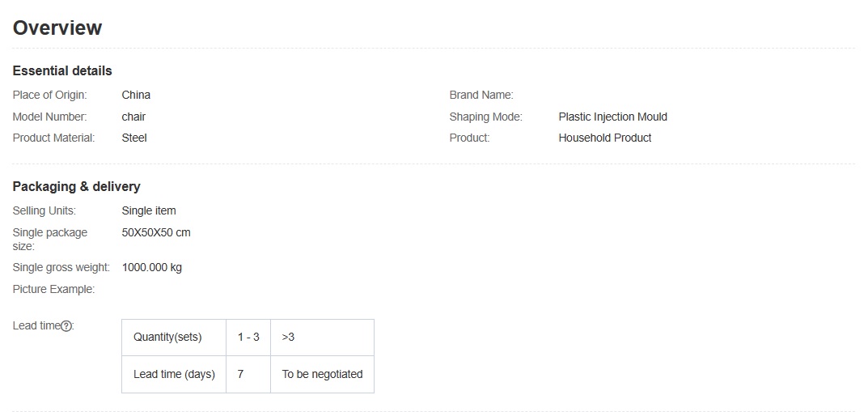868x412 pixels.
Task: Click the Packaging & delivery section title
Action: (76, 186)
